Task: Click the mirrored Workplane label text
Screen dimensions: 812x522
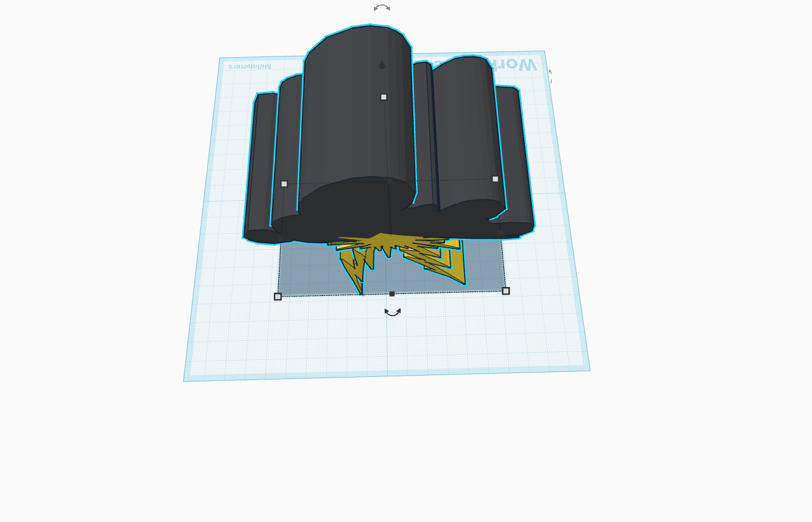Action: click(x=520, y=64)
